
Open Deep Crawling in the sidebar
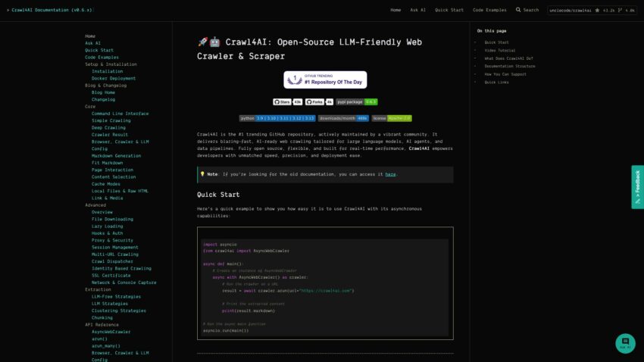tap(108, 128)
